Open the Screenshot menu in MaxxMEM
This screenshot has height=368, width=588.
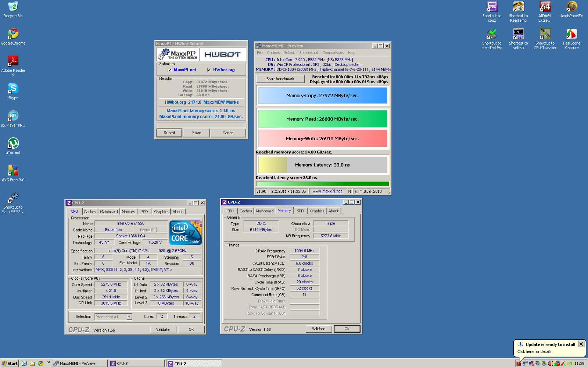point(309,53)
